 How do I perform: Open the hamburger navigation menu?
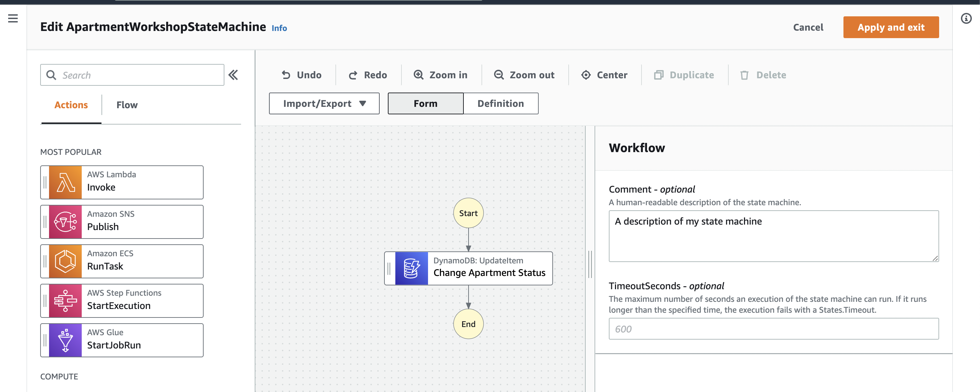[x=13, y=18]
